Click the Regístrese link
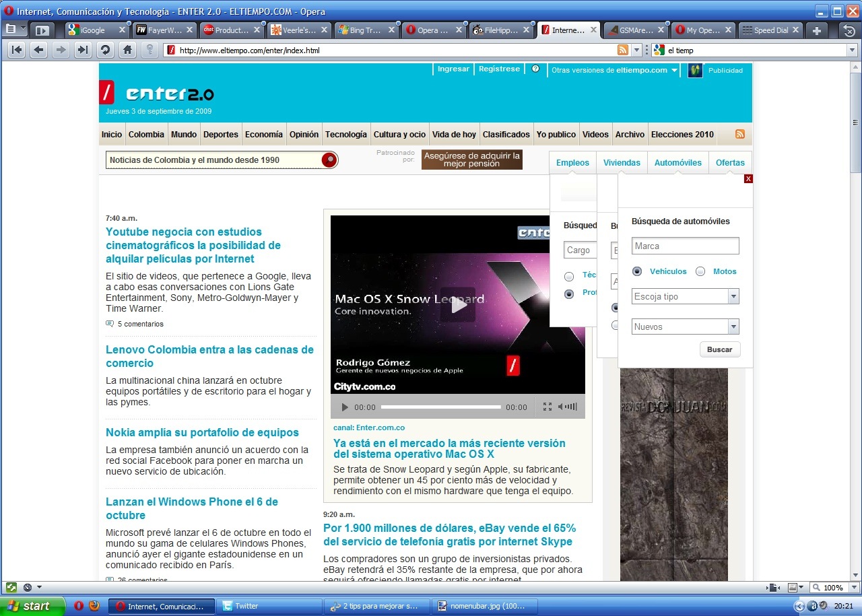This screenshot has height=616, width=862. 500,69
